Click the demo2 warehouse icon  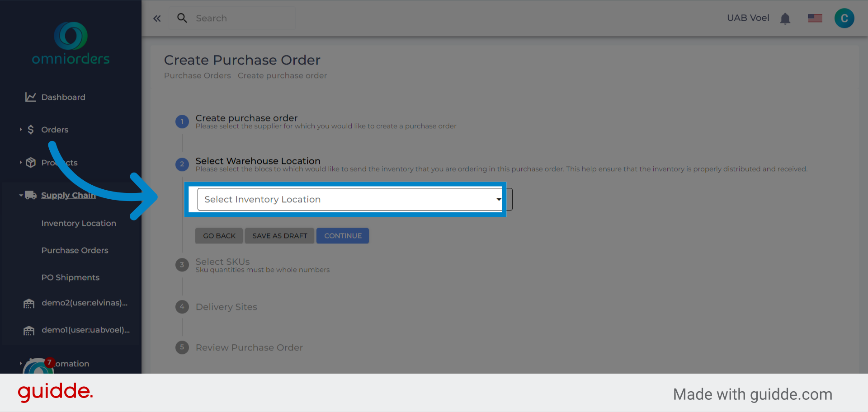pyautogui.click(x=29, y=304)
